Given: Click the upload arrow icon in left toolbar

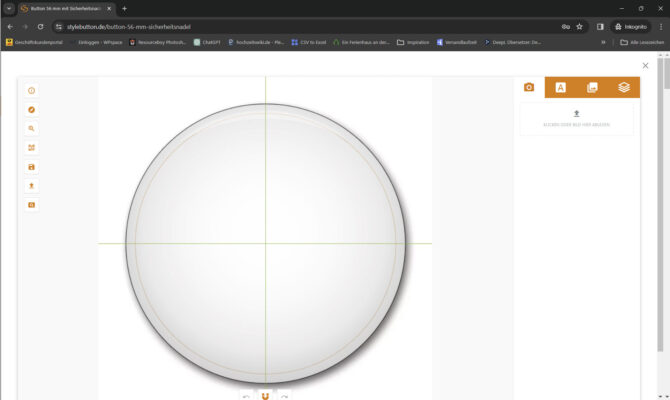Looking at the screenshot, I should coord(32,186).
